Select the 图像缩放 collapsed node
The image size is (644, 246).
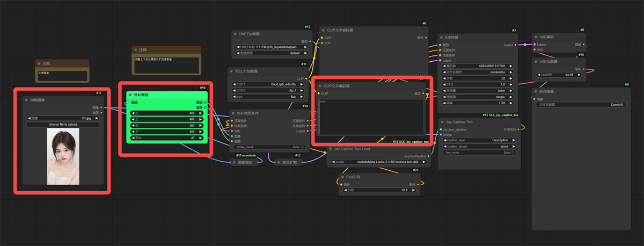click(244, 162)
